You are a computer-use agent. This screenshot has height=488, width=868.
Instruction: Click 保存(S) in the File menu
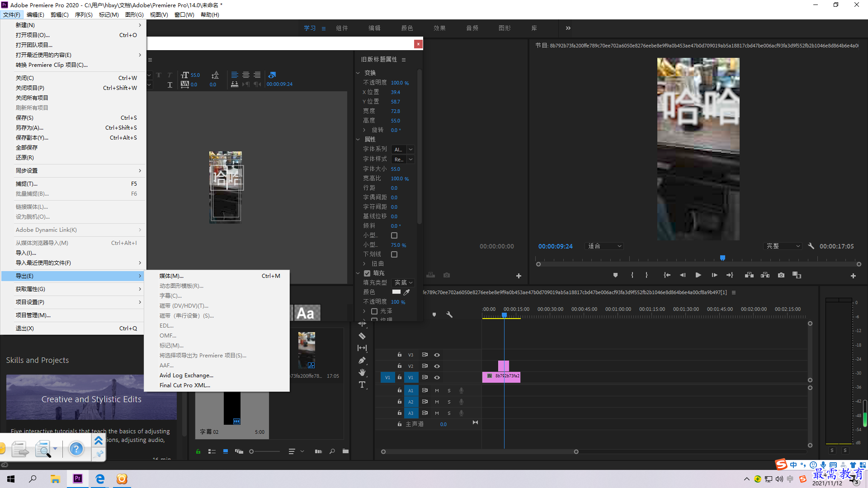[x=73, y=118]
